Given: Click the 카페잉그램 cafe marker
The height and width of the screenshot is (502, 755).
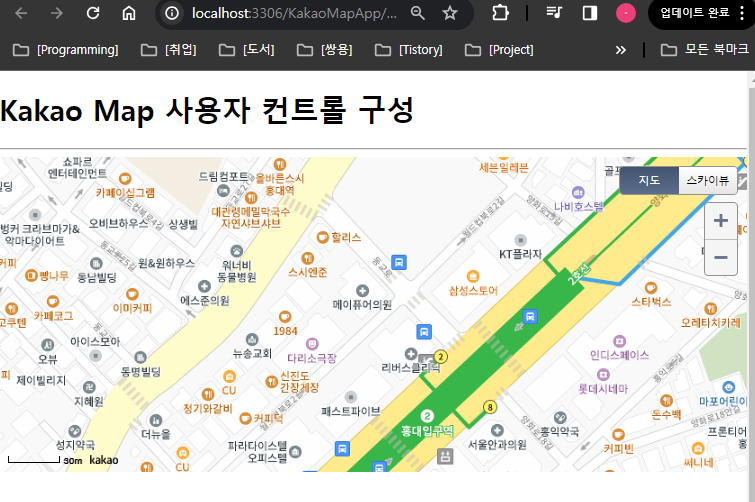Looking at the screenshot, I should pyautogui.click(x=125, y=179).
